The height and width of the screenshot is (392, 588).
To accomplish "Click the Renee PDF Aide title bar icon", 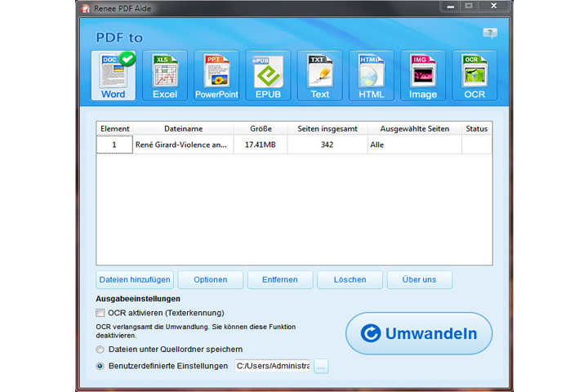I will (x=86, y=8).
